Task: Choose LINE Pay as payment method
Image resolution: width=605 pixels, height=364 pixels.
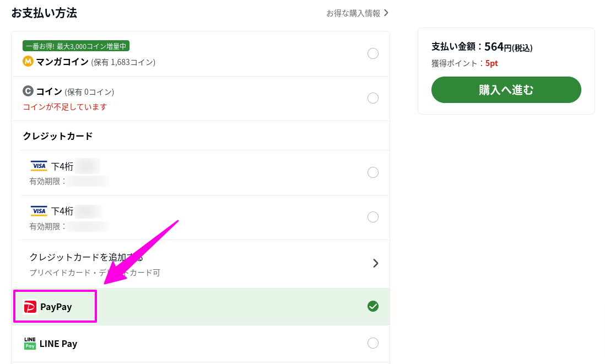Action: [x=373, y=343]
